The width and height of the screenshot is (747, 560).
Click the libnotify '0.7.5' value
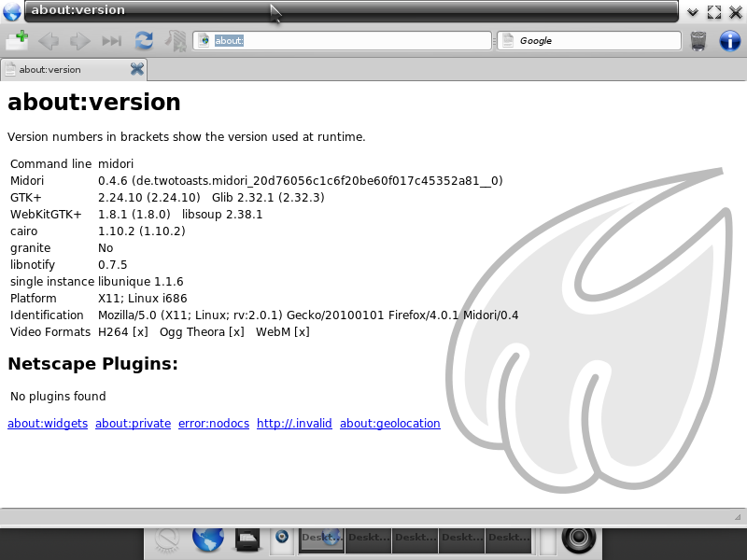112,265
